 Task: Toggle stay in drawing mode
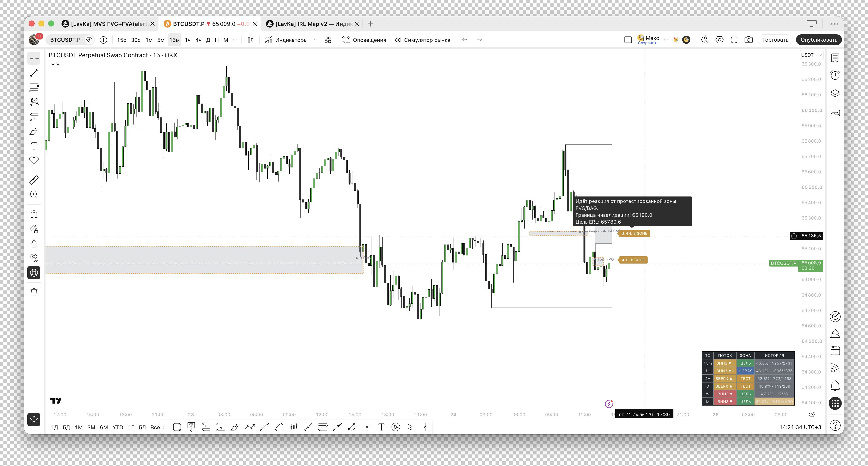tap(34, 229)
